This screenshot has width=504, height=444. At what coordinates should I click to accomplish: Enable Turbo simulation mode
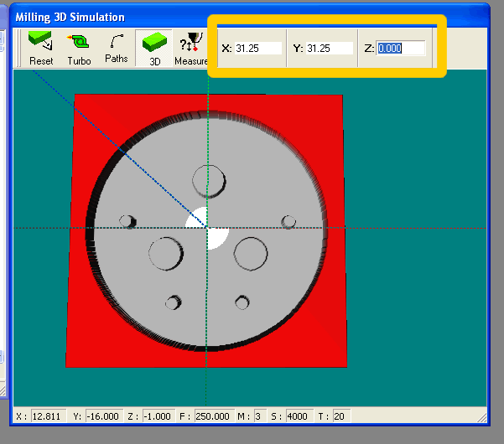(x=79, y=48)
